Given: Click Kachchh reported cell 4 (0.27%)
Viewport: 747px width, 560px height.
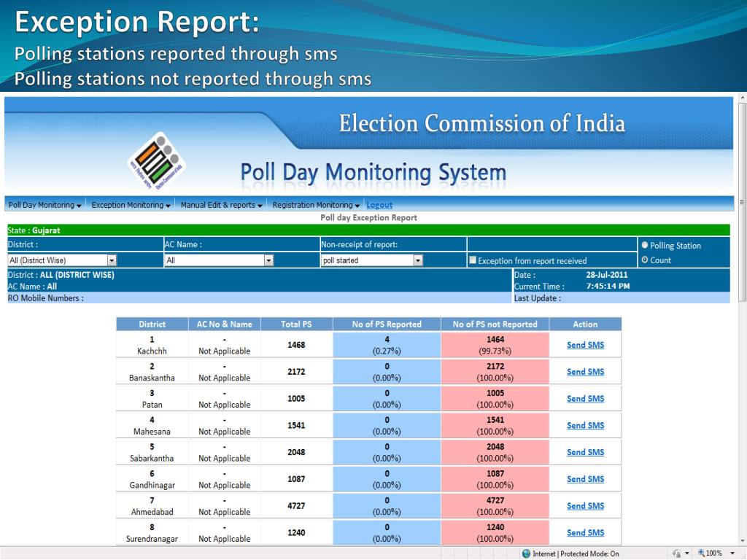Looking at the screenshot, I should click(x=387, y=345).
